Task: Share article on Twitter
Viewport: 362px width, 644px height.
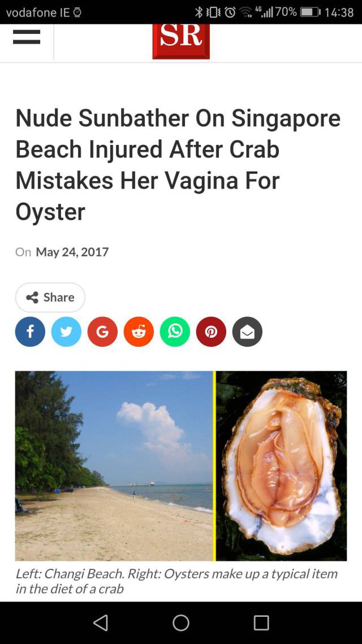Action: coord(67,332)
